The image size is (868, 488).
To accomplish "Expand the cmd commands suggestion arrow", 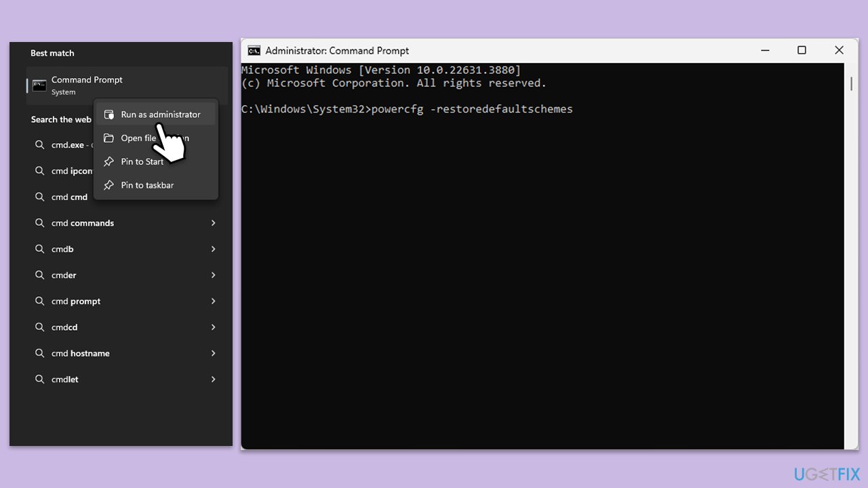I will point(213,223).
